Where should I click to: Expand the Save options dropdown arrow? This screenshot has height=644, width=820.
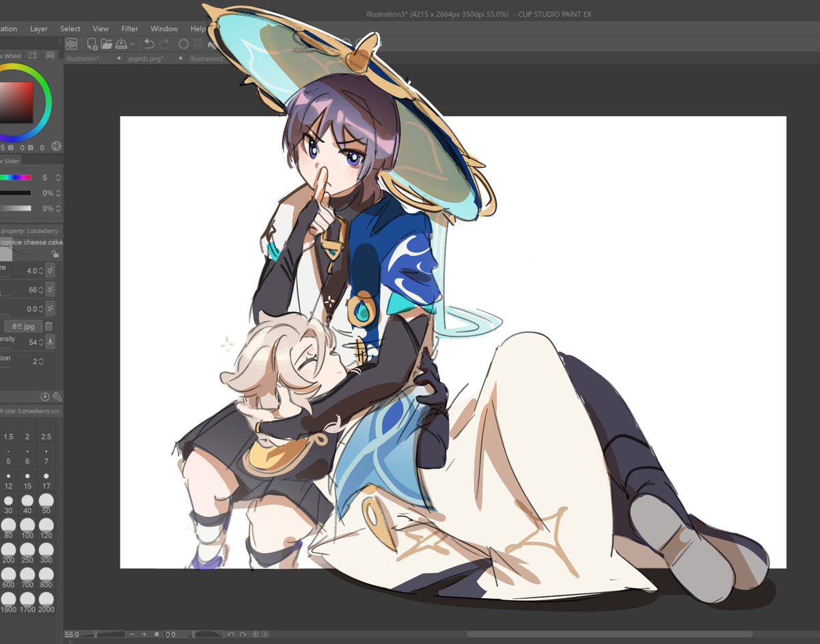click(x=132, y=44)
